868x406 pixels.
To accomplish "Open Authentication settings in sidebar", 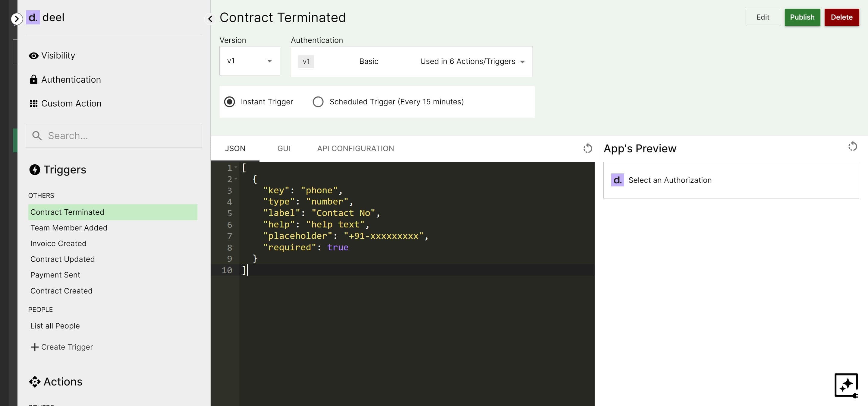I will pyautogui.click(x=65, y=80).
